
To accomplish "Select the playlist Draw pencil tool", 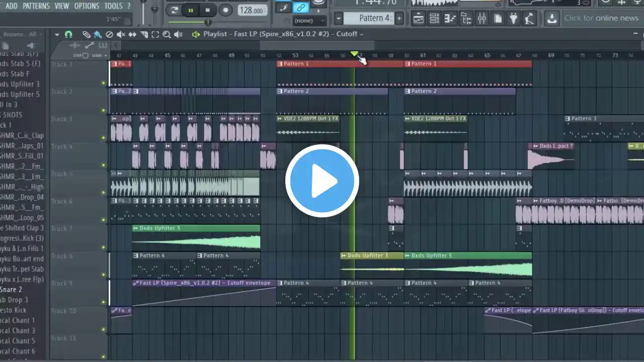I will coord(87,34).
